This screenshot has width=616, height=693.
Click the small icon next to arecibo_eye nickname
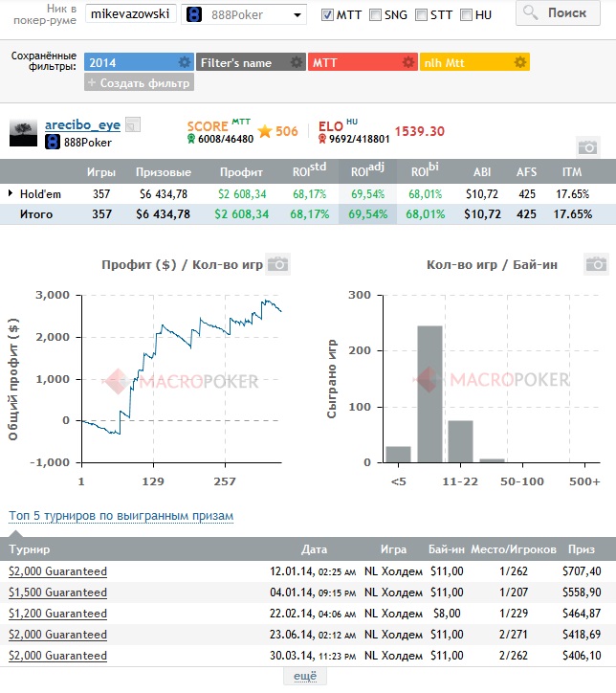coord(133,124)
